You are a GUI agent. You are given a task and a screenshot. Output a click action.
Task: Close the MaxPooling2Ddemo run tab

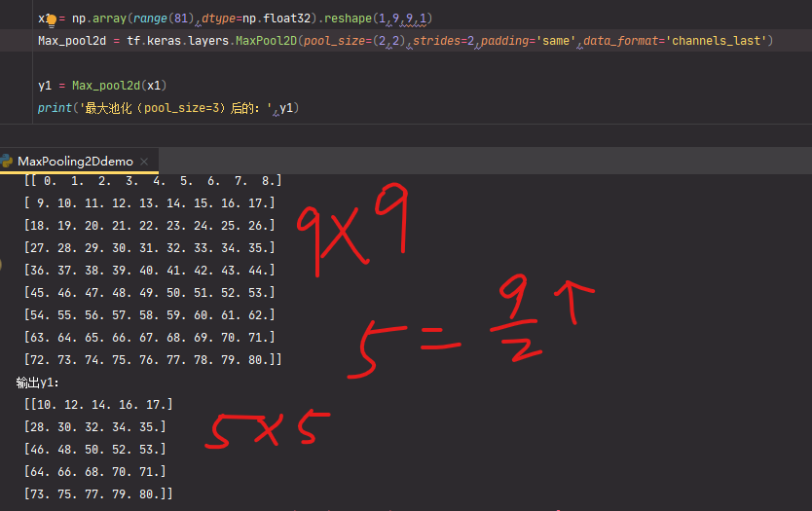tap(144, 162)
